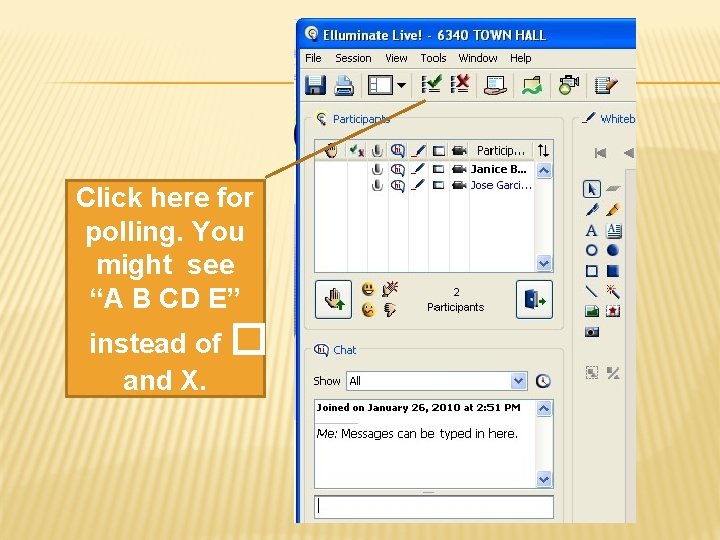Select participant Janice B...
The width and height of the screenshot is (720, 540).
point(499,169)
